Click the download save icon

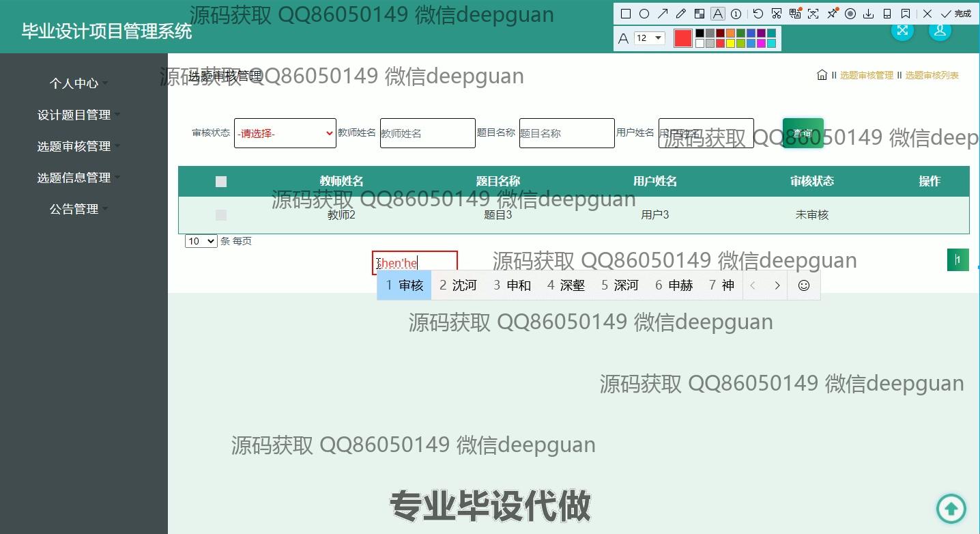[869, 14]
